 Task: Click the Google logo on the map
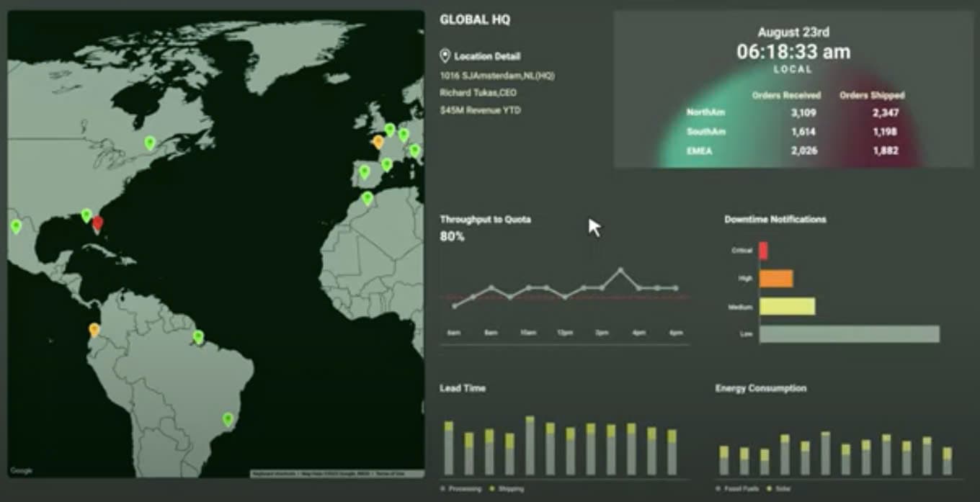(21, 471)
